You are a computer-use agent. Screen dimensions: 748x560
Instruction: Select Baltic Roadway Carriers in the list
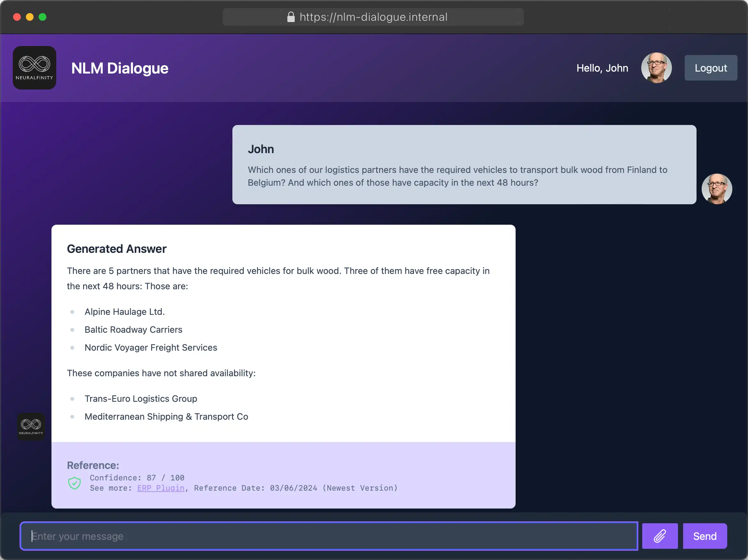click(x=134, y=330)
